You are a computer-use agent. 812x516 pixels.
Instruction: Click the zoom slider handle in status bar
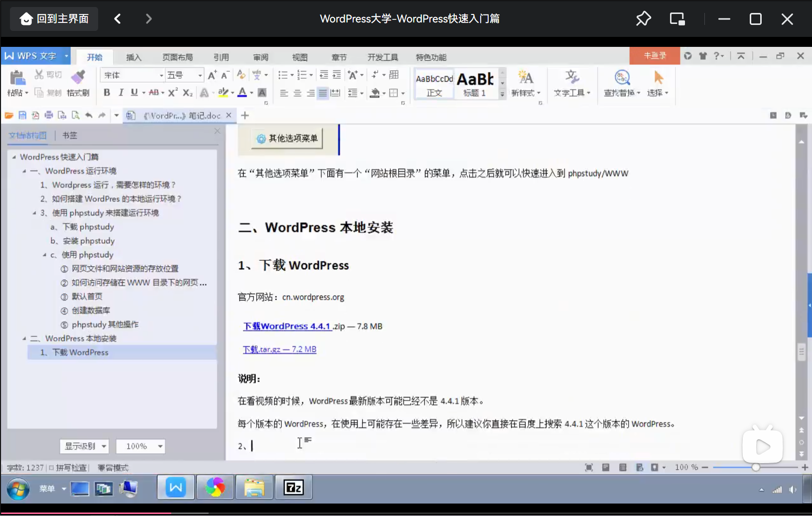click(756, 467)
